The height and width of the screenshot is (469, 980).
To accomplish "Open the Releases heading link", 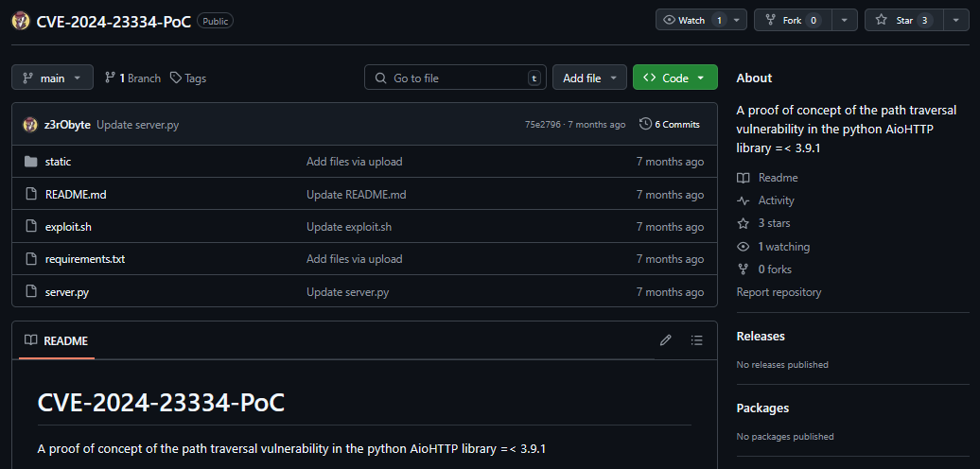I will click(761, 337).
